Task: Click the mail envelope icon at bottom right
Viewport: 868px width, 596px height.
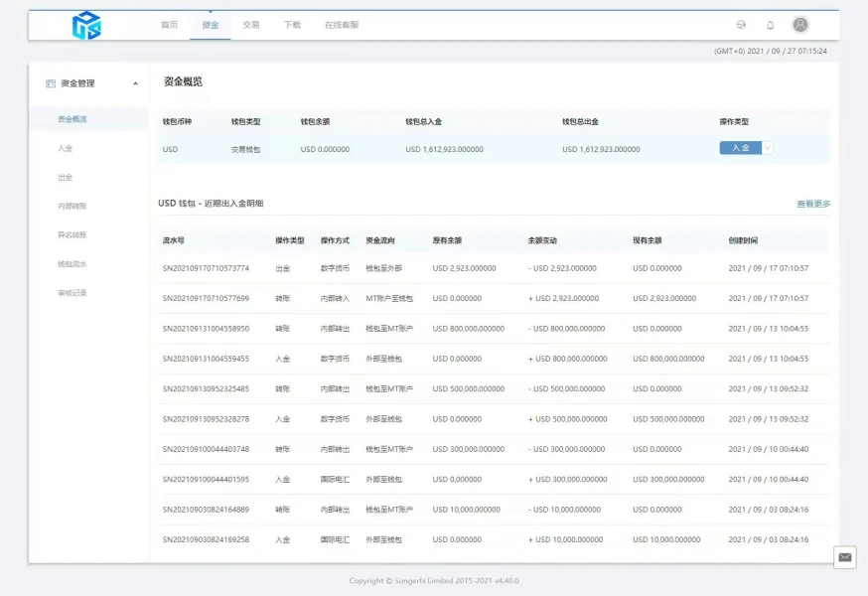Action: [x=845, y=557]
